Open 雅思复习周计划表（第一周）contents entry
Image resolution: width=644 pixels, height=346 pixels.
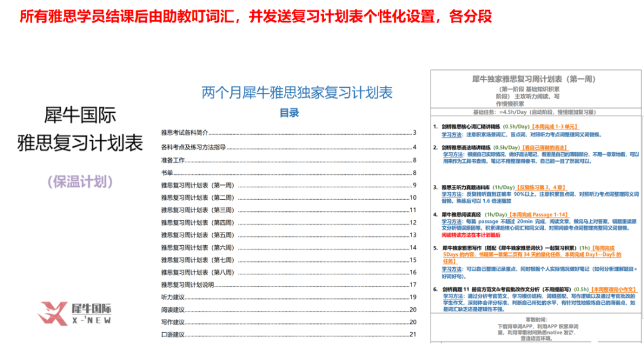289,186
